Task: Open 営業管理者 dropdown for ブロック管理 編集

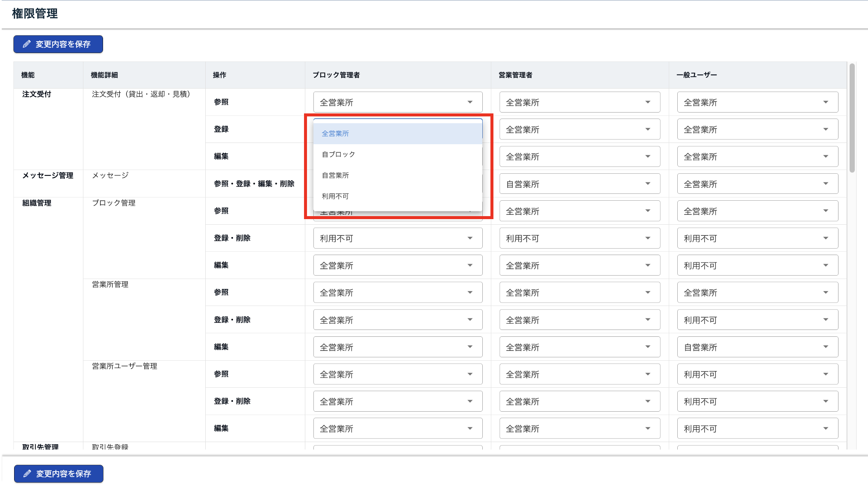Action: pyautogui.click(x=580, y=265)
